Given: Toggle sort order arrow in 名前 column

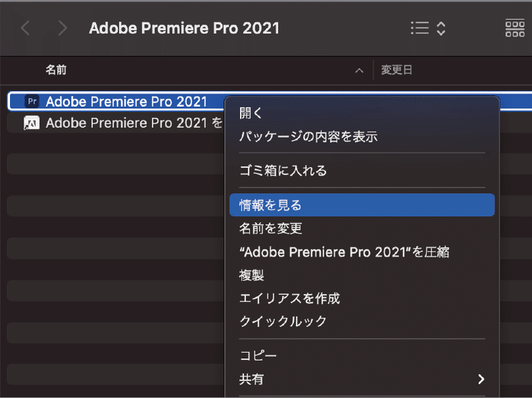Looking at the screenshot, I should (x=359, y=71).
